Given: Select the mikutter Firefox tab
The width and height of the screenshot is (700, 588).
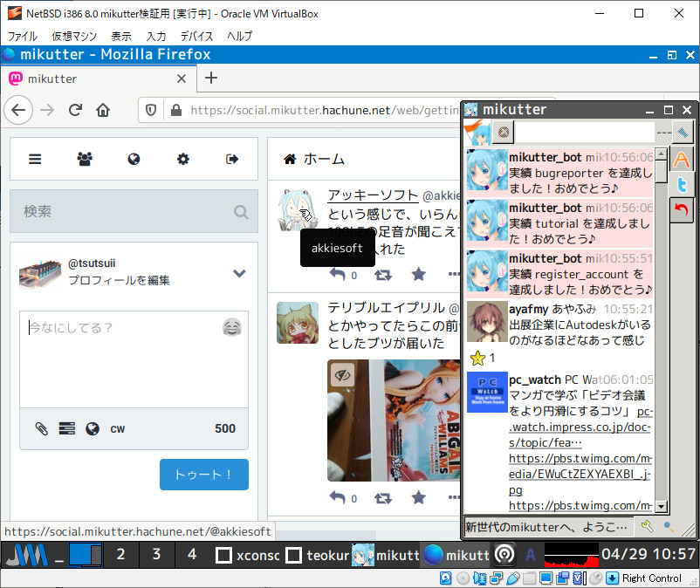Looking at the screenshot, I should click(99, 79).
